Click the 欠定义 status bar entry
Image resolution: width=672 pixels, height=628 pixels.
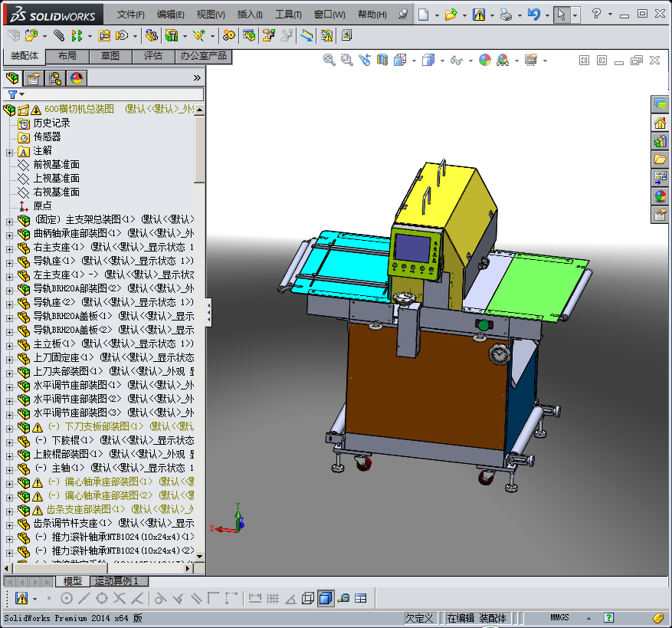(x=419, y=618)
